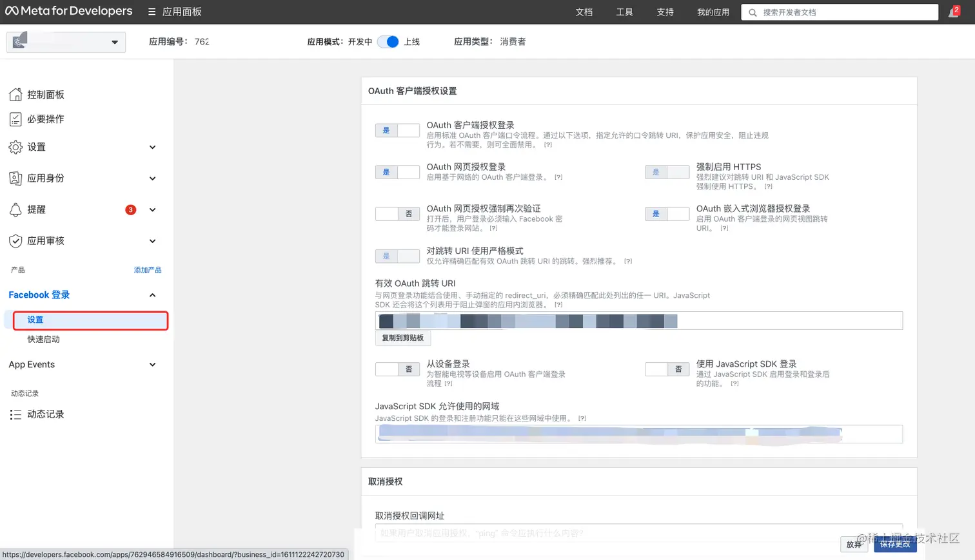
Task: Click the 放弃 button
Action: pos(854,545)
